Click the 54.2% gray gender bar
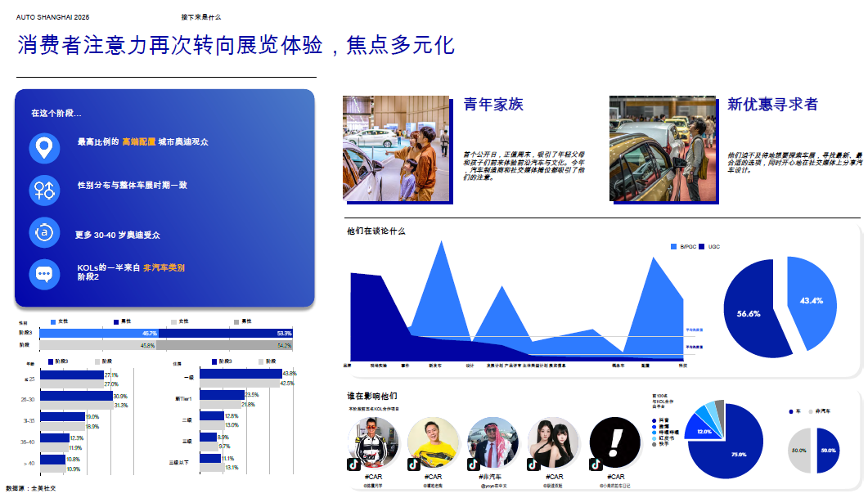The image size is (868, 498). click(x=224, y=345)
